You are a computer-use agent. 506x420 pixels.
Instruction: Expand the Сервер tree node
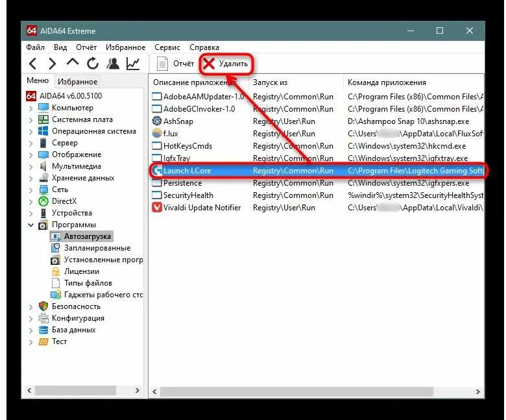pyautogui.click(x=30, y=143)
